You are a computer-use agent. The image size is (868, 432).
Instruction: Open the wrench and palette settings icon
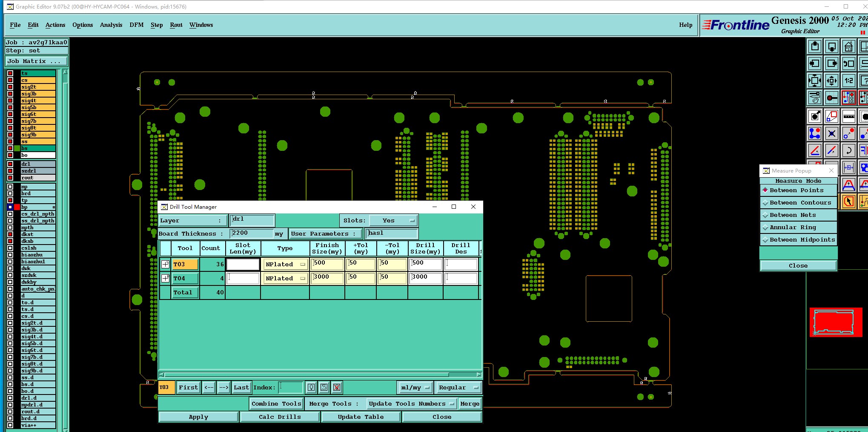point(815,98)
